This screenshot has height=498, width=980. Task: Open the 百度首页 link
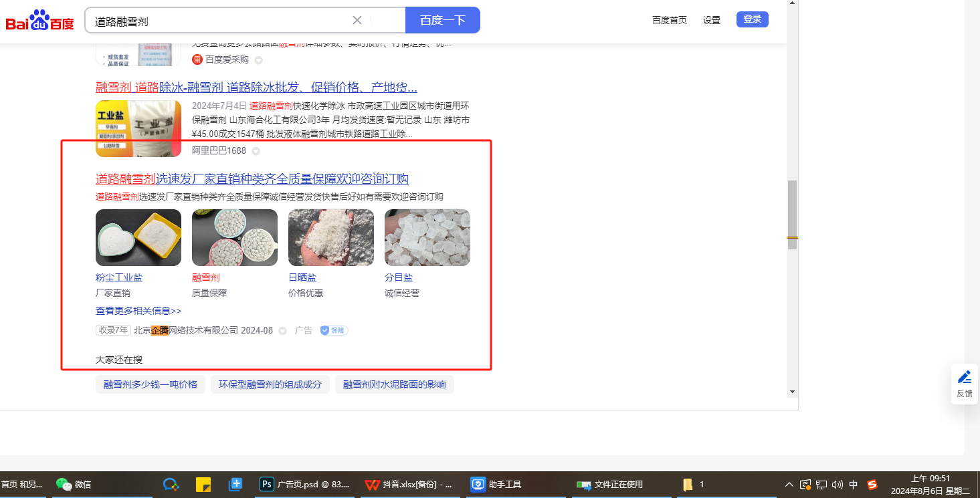pos(670,20)
